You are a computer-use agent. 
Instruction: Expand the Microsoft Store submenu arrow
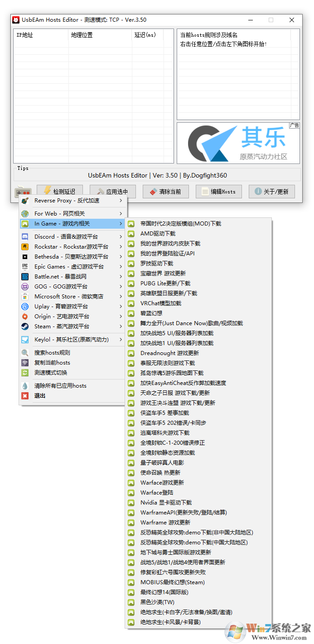[x=121, y=296]
